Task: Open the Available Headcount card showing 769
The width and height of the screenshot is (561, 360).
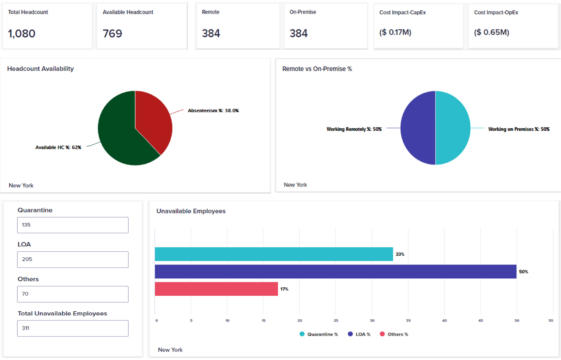Action: (142, 26)
